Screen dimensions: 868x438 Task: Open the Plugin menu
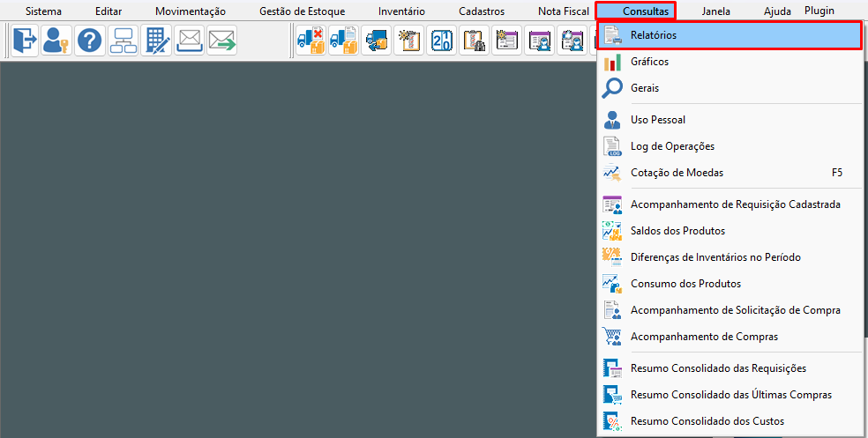pos(819,11)
